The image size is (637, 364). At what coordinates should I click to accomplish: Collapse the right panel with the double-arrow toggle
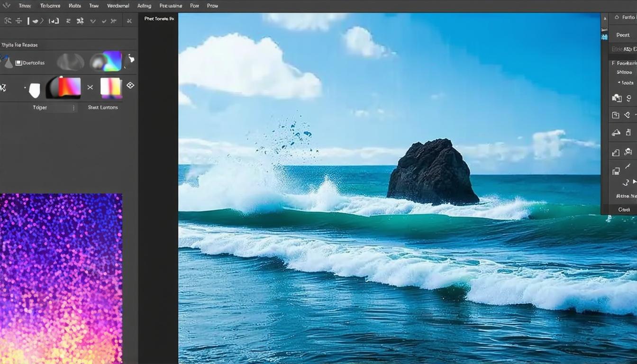(604, 18)
